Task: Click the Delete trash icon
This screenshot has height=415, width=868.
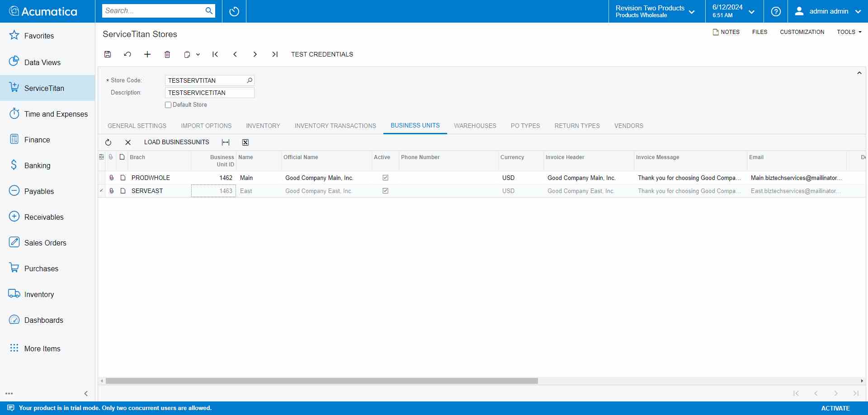Action: click(x=167, y=54)
